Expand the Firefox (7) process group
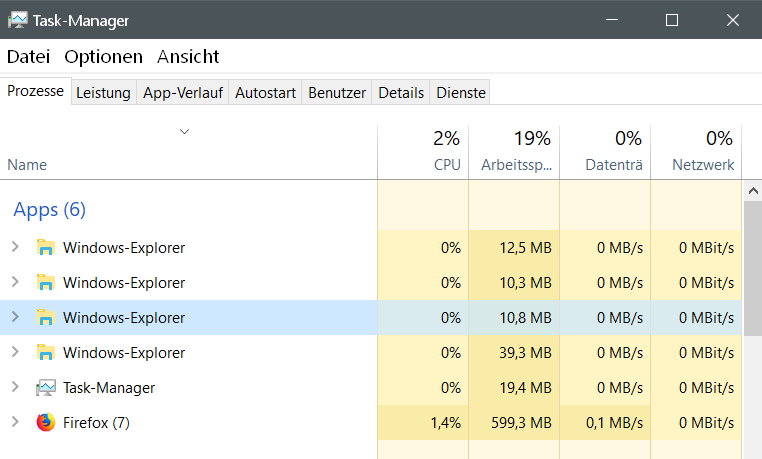Screen dimensions: 762x459 (x=15, y=422)
